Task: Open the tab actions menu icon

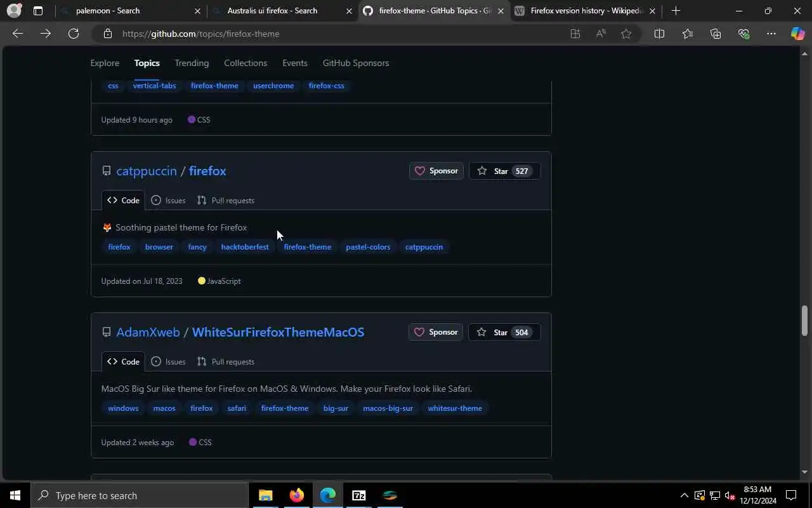Action: [x=38, y=11]
